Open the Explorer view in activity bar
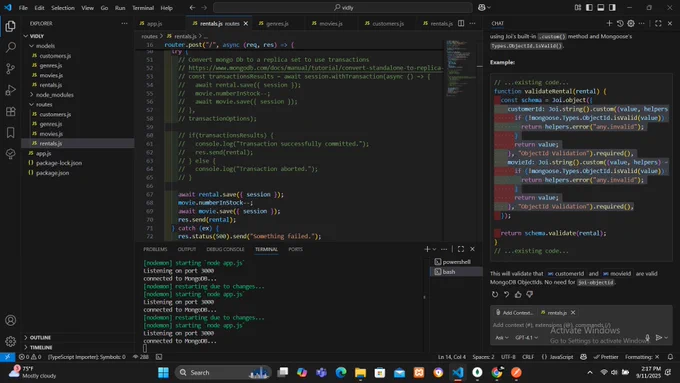Viewport: 680px width, 383px height. [10, 26]
